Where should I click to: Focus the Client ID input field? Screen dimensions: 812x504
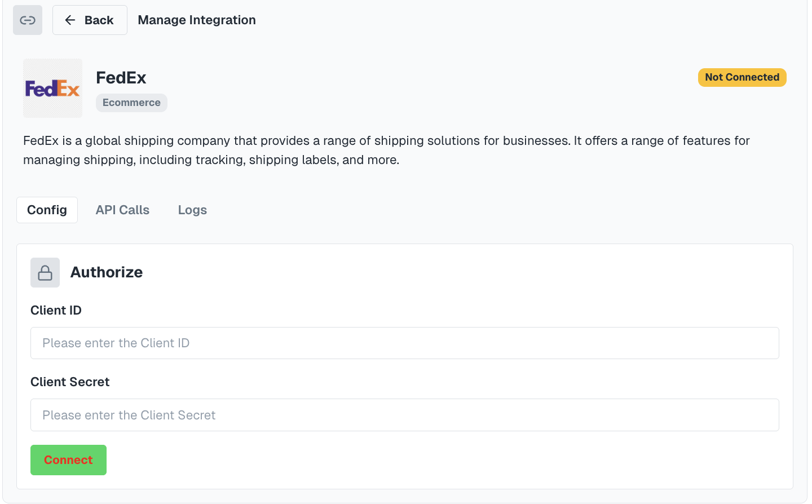coord(404,343)
